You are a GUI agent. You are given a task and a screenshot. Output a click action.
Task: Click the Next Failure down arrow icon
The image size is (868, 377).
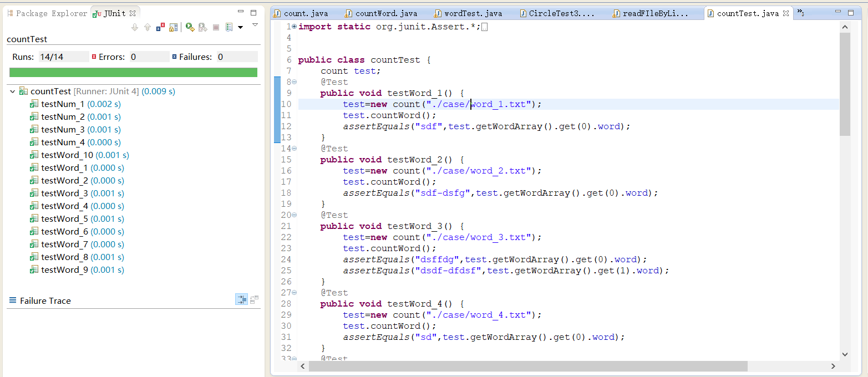pyautogui.click(x=135, y=27)
